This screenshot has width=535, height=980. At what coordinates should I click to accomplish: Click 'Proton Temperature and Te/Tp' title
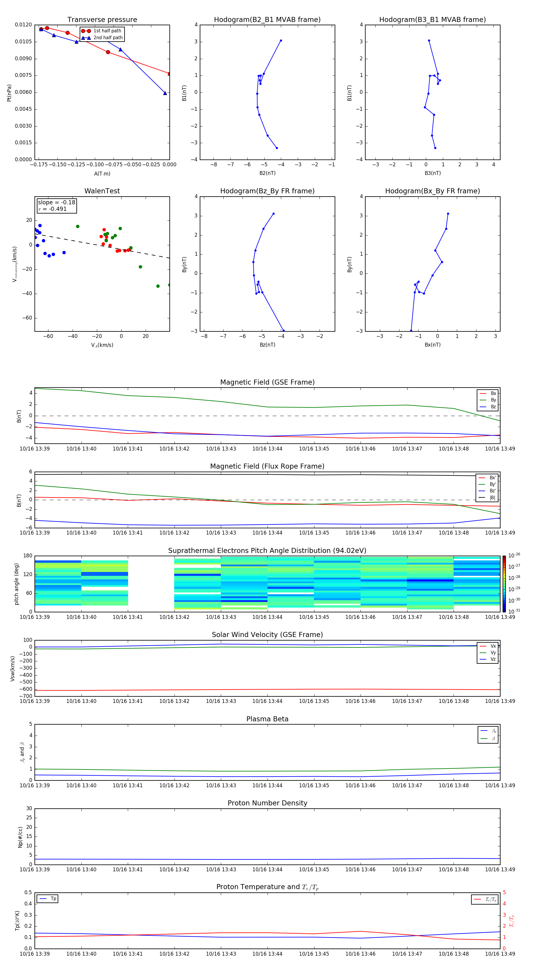tap(267, 887)
